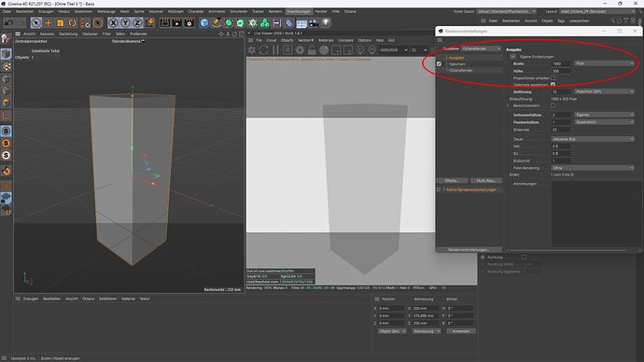Open the Kameras viewport menu
Screen dimensions: 644x362
pos(48,34)
